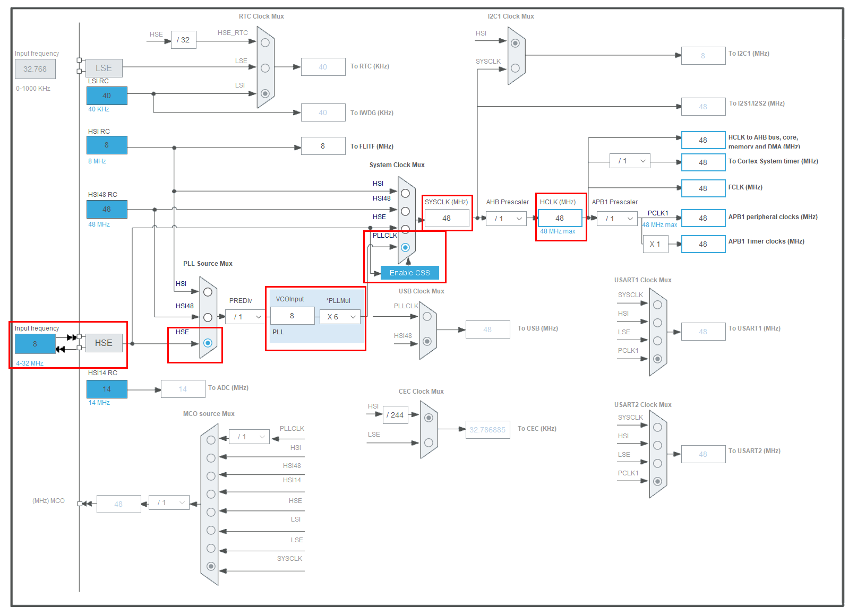Edit the LSE input frequency value 32.768
857x616 pixels.
pyautogui.click(x=35, y=69)
